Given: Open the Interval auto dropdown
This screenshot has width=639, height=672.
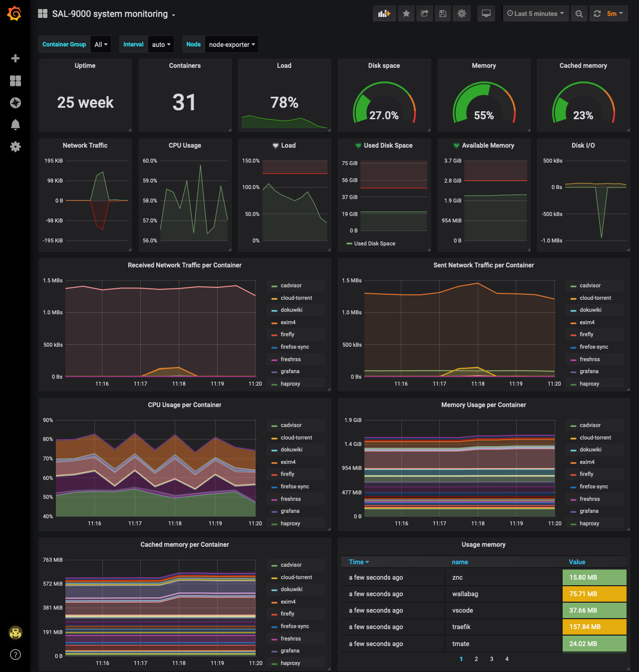Looking at the screenshot, I should (x=161, y=44).
